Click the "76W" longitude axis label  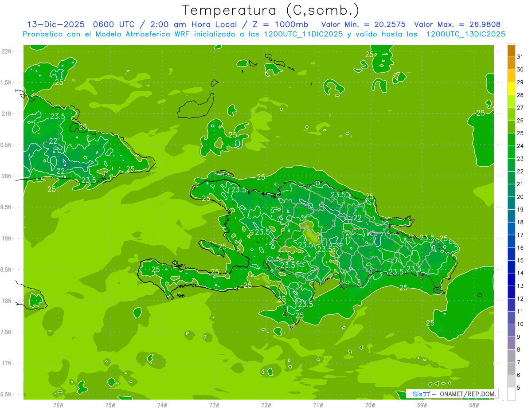coord(58,405)
